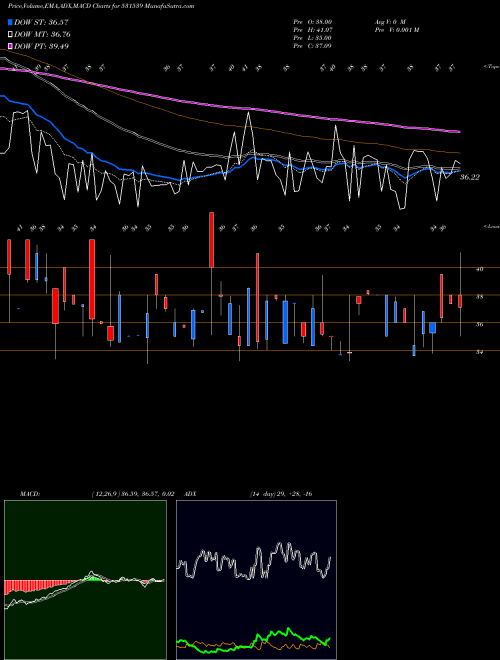Click the 'Pre V: 0.001 M' volume text
The height and width of the screenshot is (660, 500).
396,30
